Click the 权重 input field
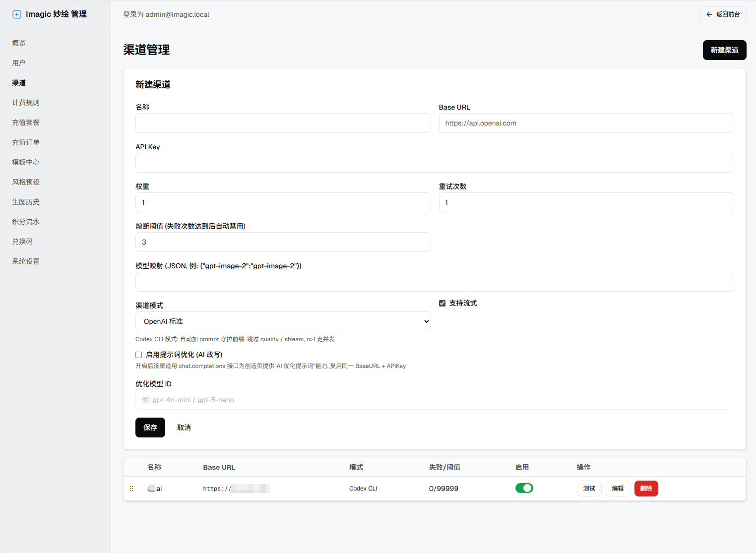This screenshot has height=553, width=756. [283, 202]
